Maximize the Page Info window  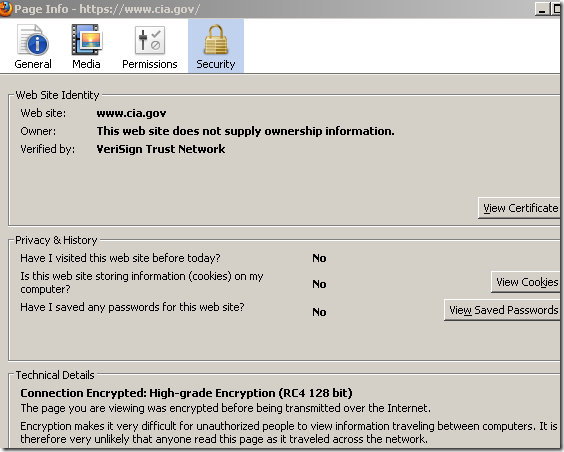point(556,9)
